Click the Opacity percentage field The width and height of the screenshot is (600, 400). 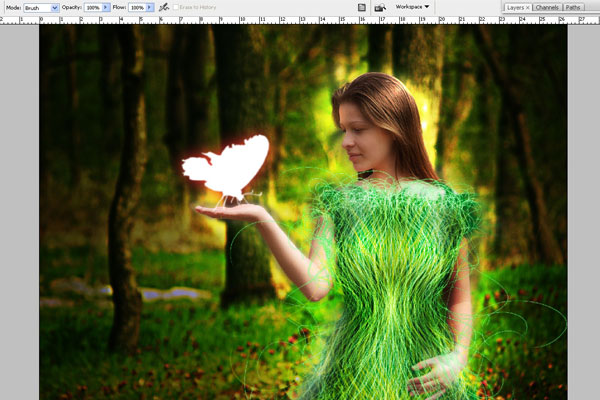[x=93, y=7]
